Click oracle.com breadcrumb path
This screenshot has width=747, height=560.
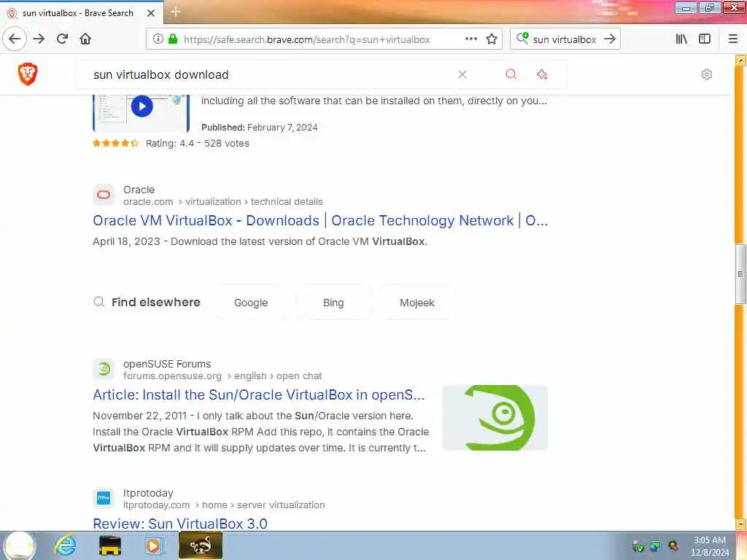click(x=223, y=202)
